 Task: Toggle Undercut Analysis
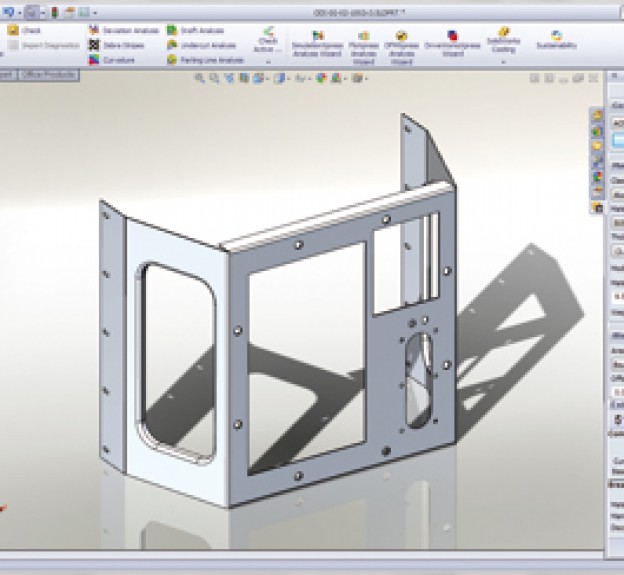[x=203, y=46]
